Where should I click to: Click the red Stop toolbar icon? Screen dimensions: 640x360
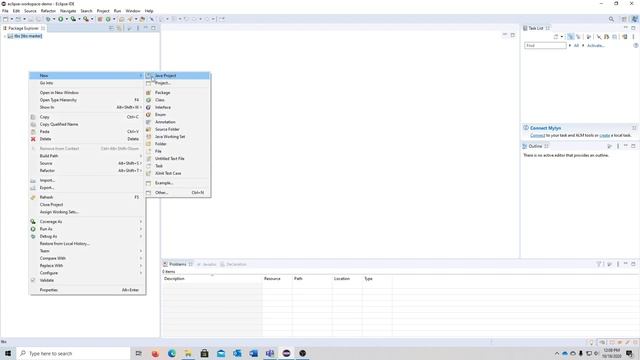click(100, 19)
